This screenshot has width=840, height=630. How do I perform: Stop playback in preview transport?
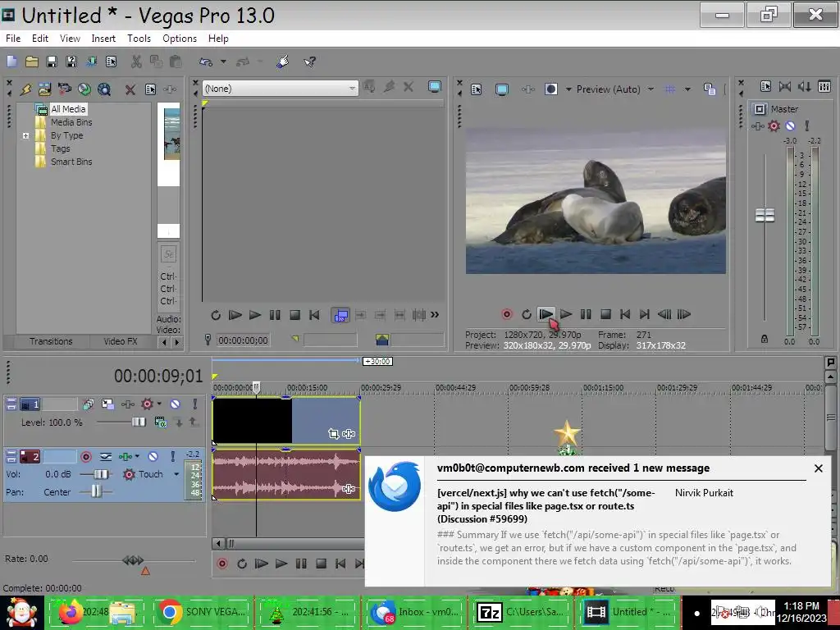pos(605,314)
